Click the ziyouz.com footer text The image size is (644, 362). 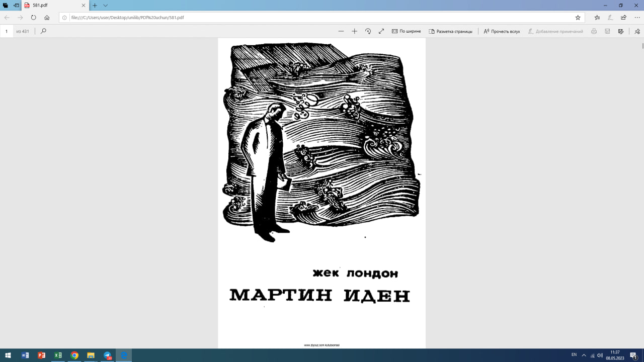322,345
